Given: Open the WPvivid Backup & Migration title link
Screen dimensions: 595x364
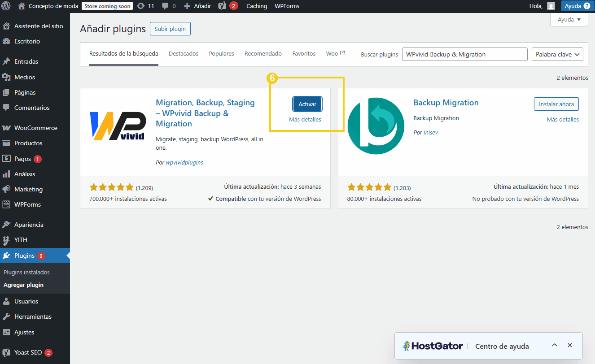Looking at the screenshot, I should tap(205, 113).
